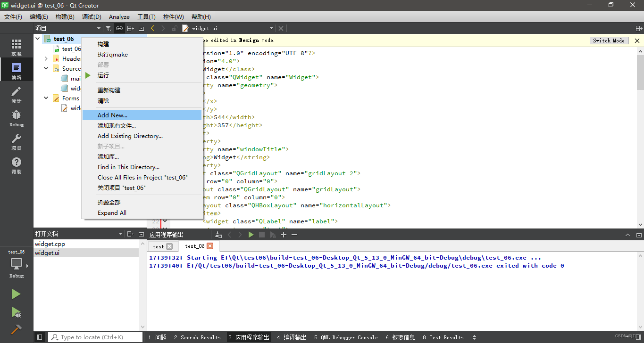Screen dimensions: 644x343
Task: Open the Analyze menu
Action: (119, 16)
